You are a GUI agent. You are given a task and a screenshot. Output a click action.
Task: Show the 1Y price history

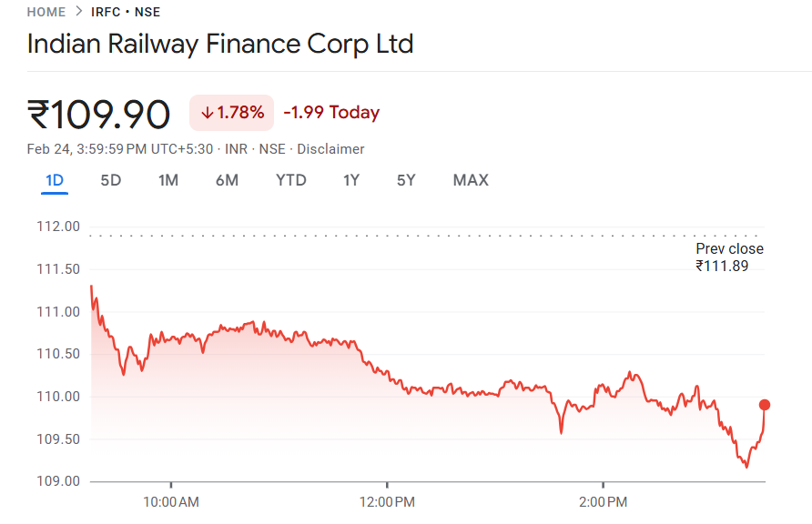tap(351, 180)
